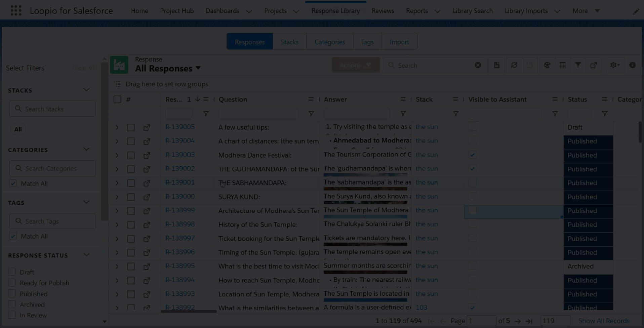Click the edit pencil icon in navigation bar
Image resolution: width=644 pixels, height=328 pixels.
[x=636, y=11]
